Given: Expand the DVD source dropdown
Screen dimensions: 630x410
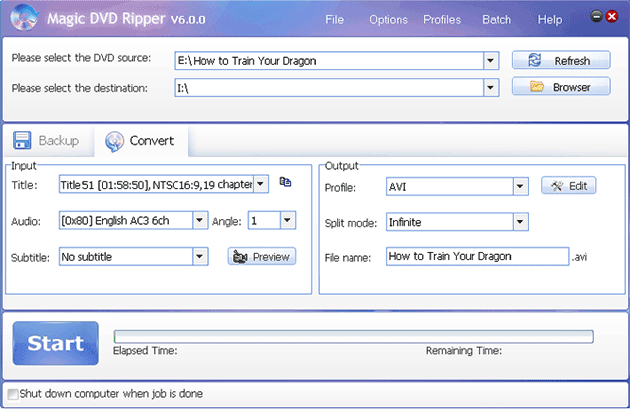Looking at the screenshot, I should click(490, 60).
